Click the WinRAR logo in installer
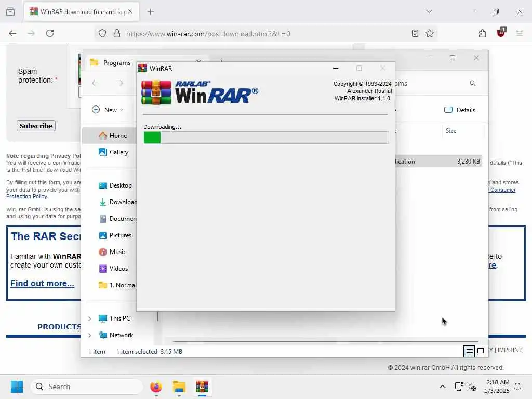The image size is (532, 399). tap(199, 92)
